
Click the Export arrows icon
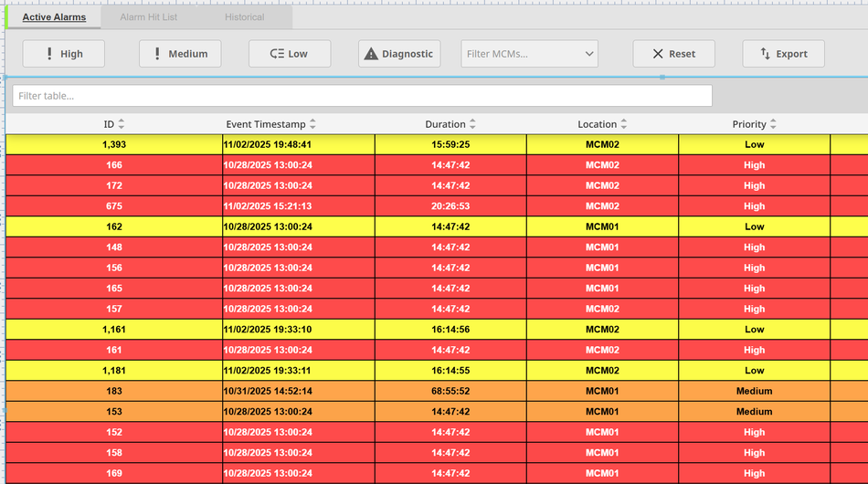click(765, 54)
